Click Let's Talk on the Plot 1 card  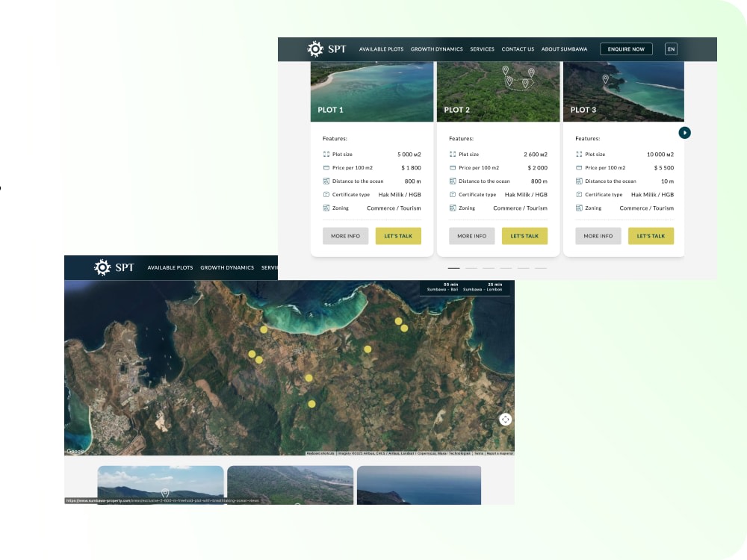[398, 236]
